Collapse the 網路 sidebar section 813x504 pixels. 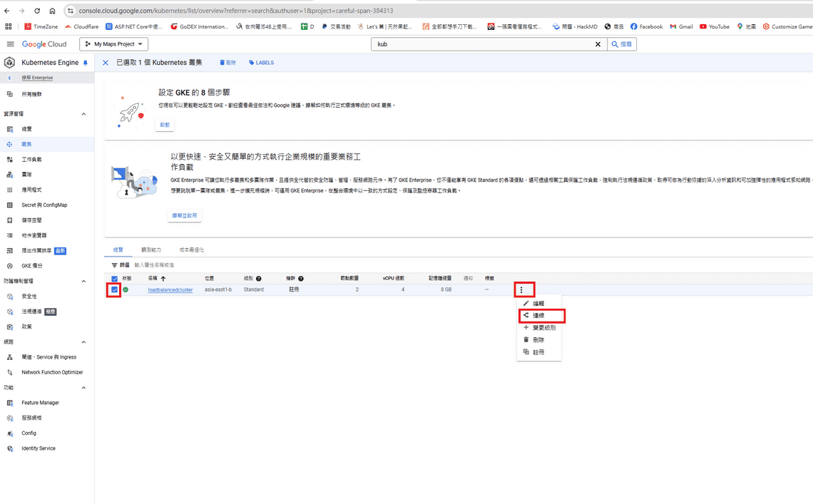pos(83,341)
